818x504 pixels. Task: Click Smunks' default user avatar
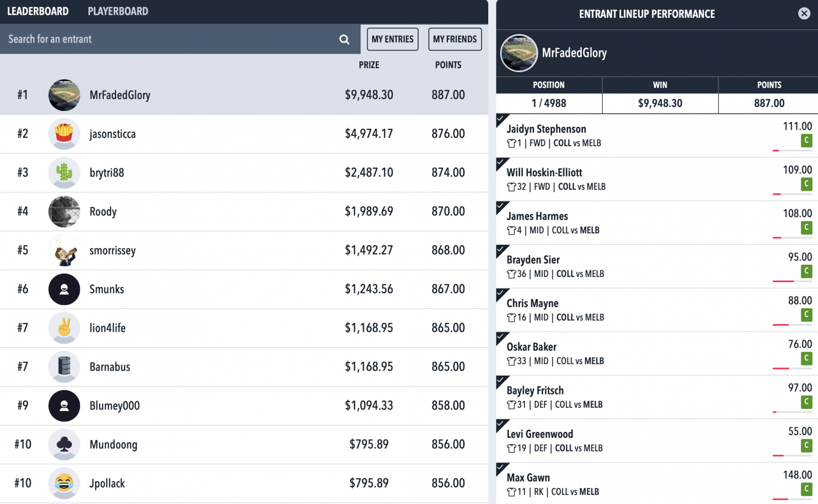(x=64, y=289)
